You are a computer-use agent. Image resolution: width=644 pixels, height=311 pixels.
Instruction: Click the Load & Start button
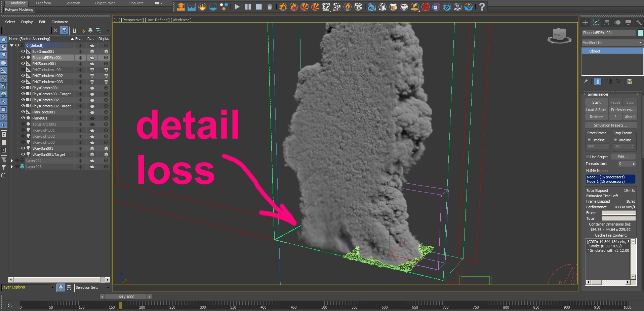point(596,110)
